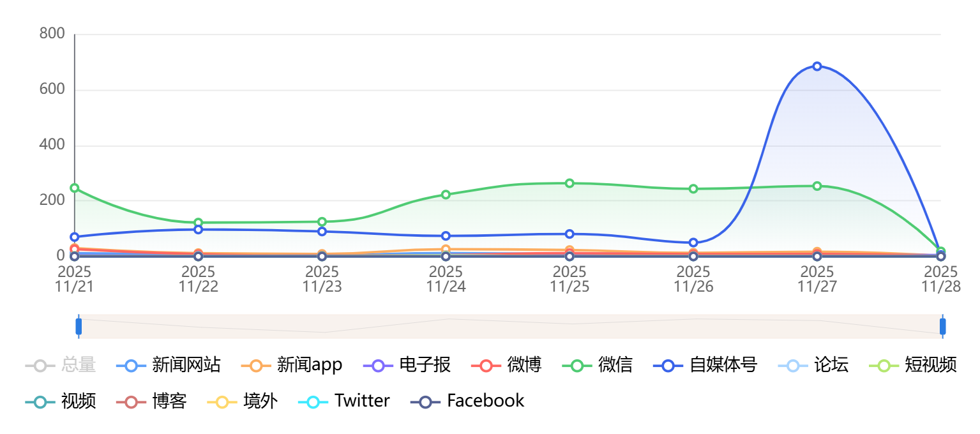980x434 pixels.
Task: Hide the 博客 series
Action: click(x=151, y=401)
